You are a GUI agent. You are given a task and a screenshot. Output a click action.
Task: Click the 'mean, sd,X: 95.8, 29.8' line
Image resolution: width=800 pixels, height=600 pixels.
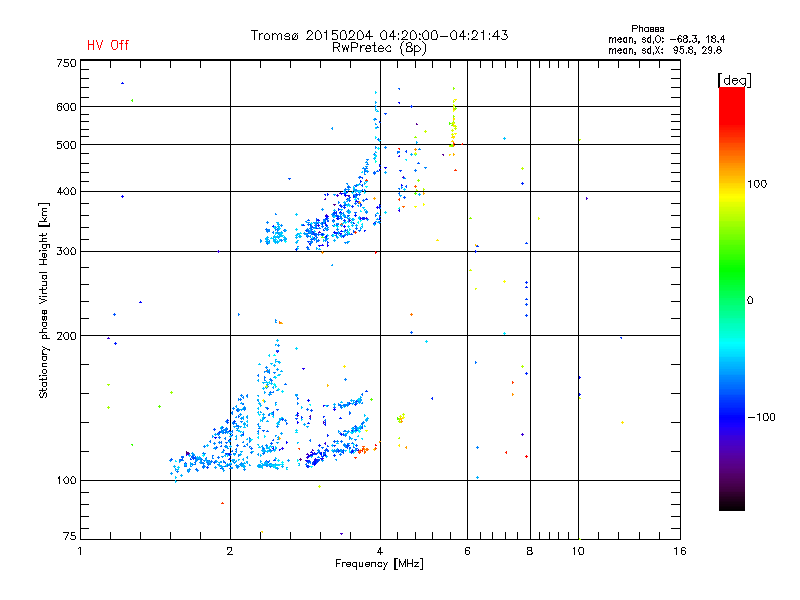[665, 50]
